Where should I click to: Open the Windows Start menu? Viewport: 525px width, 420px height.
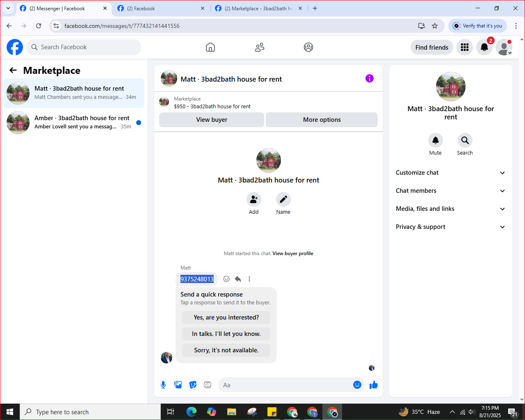[10, 412]
